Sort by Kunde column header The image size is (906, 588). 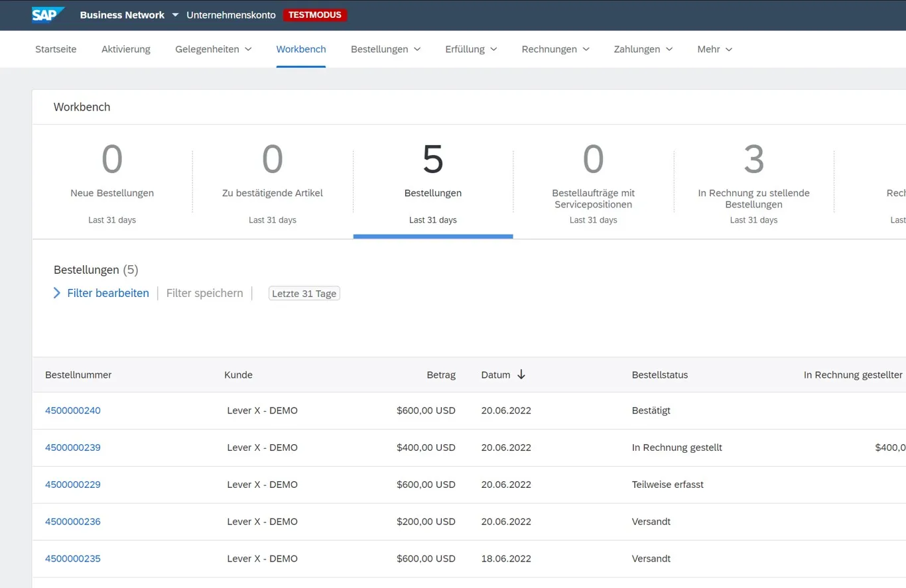click(x=238, y=375)
